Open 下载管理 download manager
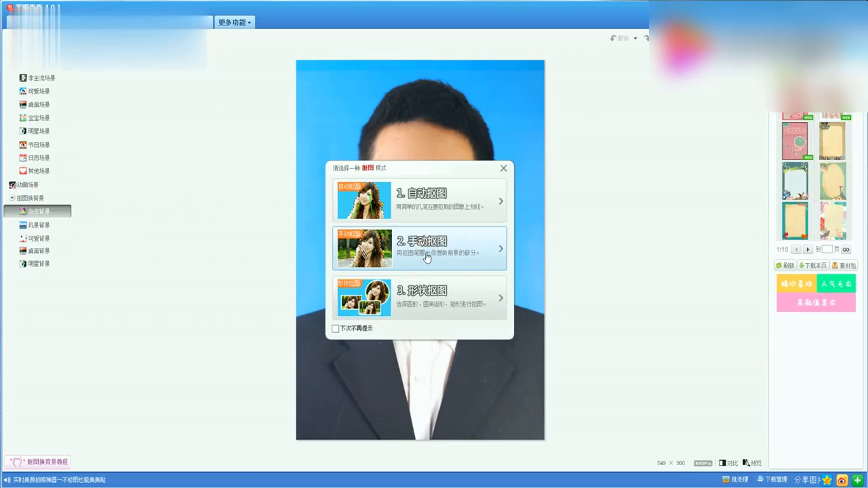This screenshot has width=868, height=488. click(772, 480)
